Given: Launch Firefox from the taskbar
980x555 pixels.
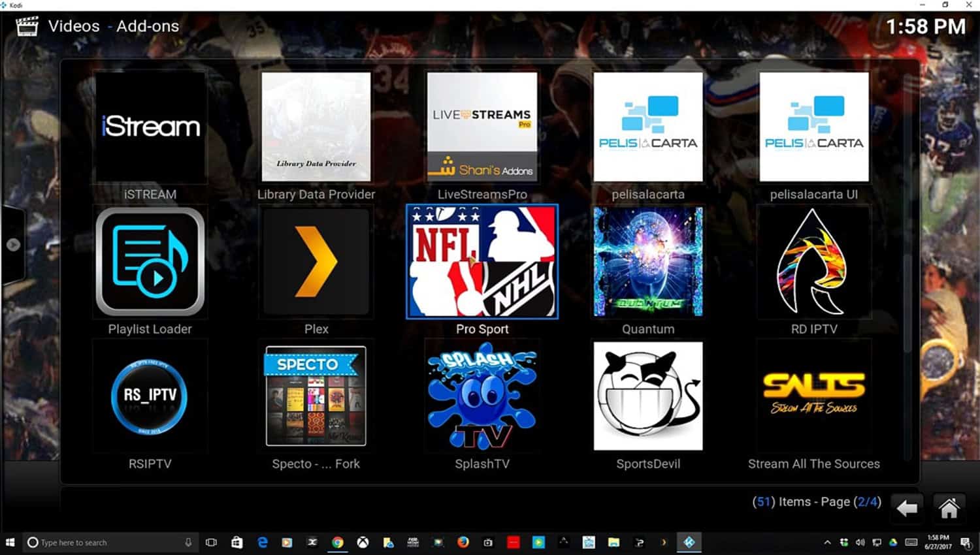Looking at the screenshot, I should point(463,542).
